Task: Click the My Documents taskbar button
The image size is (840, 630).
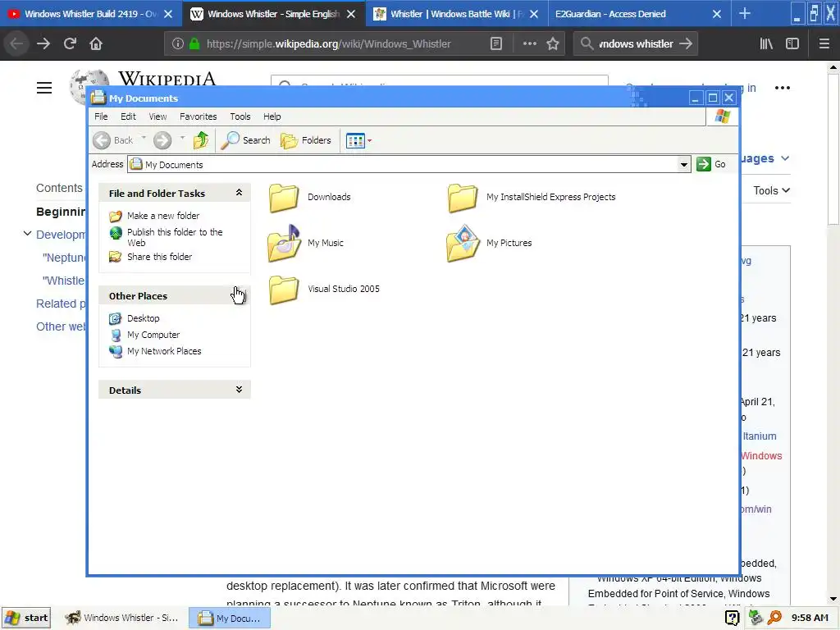Action: tap(230, 618)
